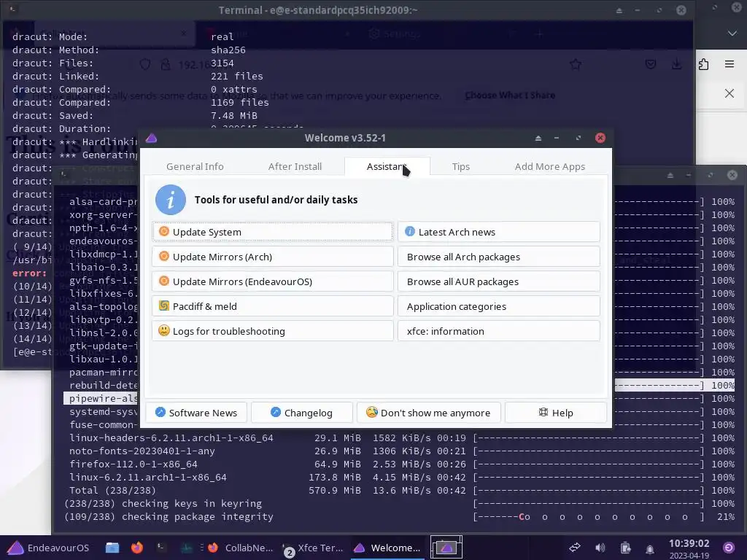Click the purple session logout icon
The image size is (747, 560).
click(x=729, y=548)
